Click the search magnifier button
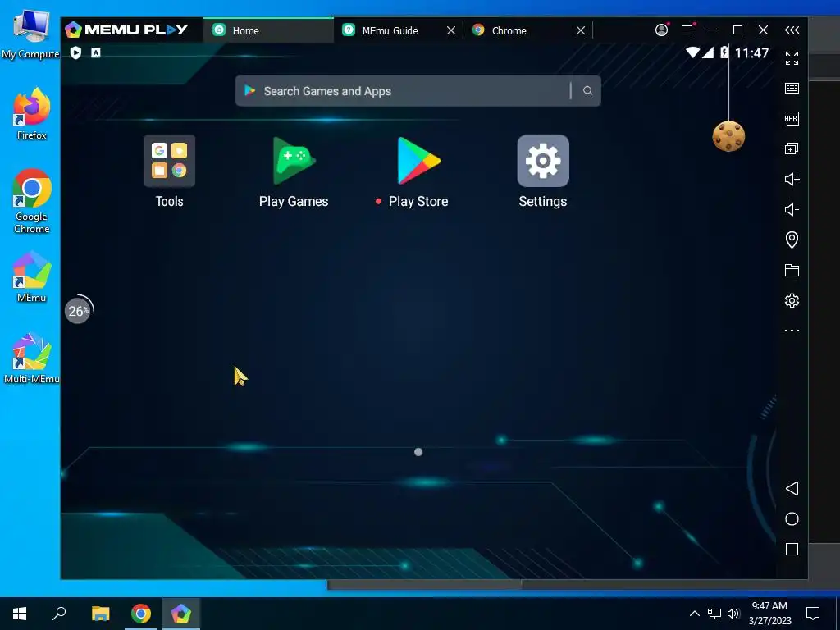The width and height of the screenshot is (840, 630). point(587,90)
